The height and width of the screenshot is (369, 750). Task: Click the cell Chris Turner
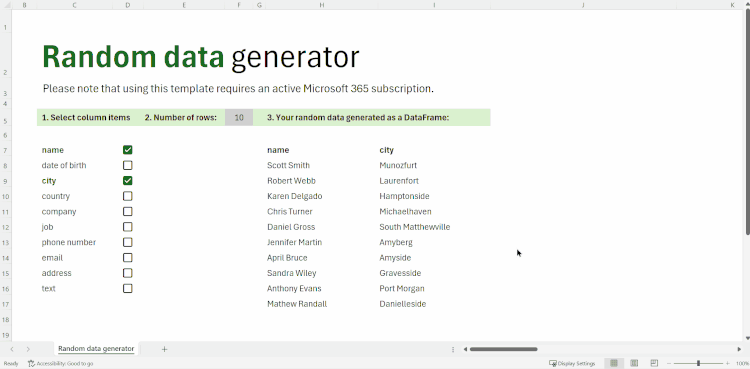tap(290, 211)
